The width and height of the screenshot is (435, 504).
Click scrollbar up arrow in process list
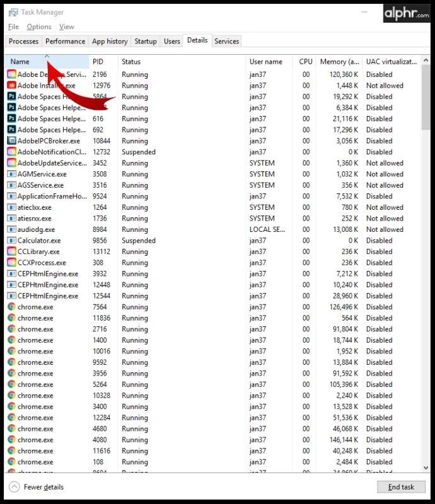tap(426, 60)
